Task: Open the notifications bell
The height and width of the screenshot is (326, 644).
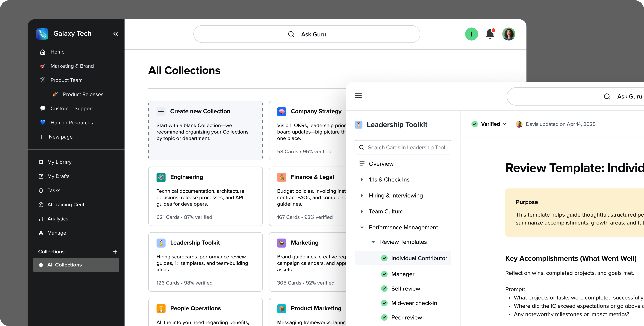Action: (x=490, y=34)
